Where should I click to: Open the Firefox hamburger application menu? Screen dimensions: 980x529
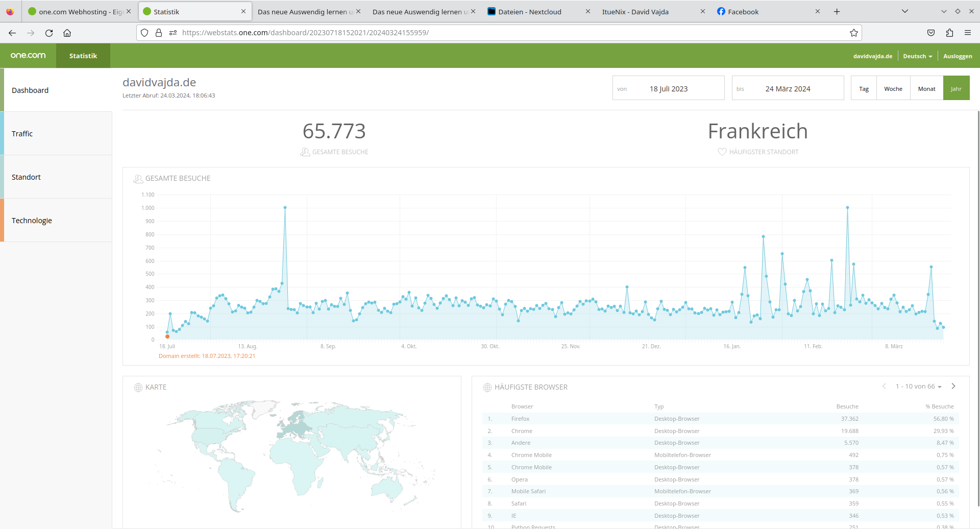coord(967,33)
